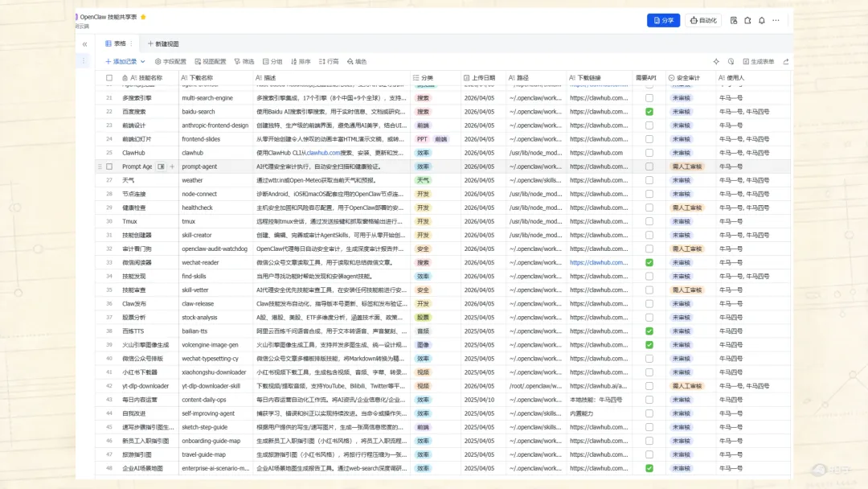Expand record icon in Prompt Agent row

pyautogui.click(x=161, y=166)
